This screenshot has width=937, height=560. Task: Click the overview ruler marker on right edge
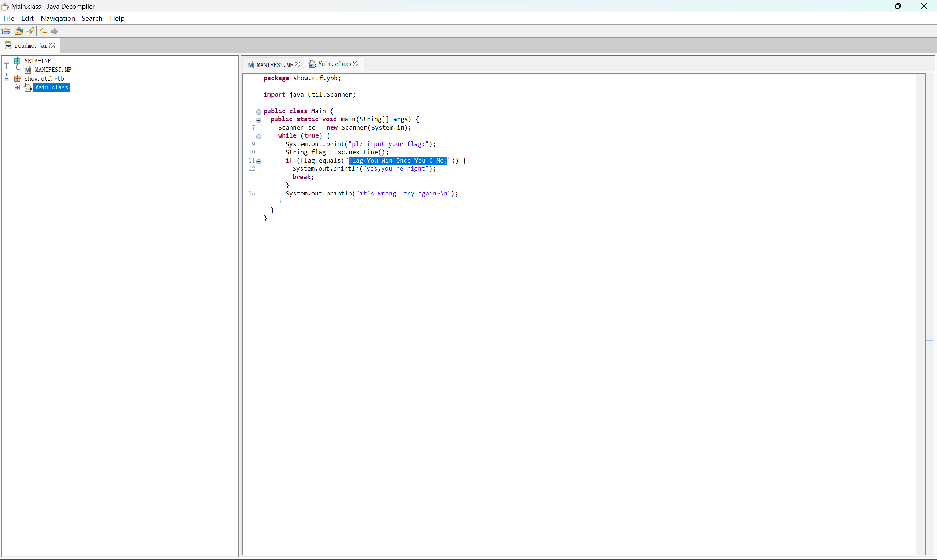pyautogui.click(x=929, y=341)
